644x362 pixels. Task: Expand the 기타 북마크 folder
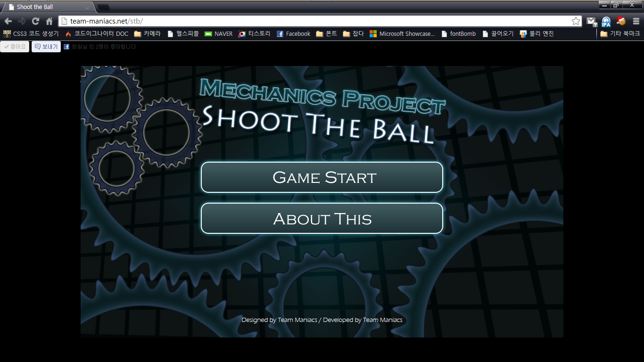tap(620, 34)
